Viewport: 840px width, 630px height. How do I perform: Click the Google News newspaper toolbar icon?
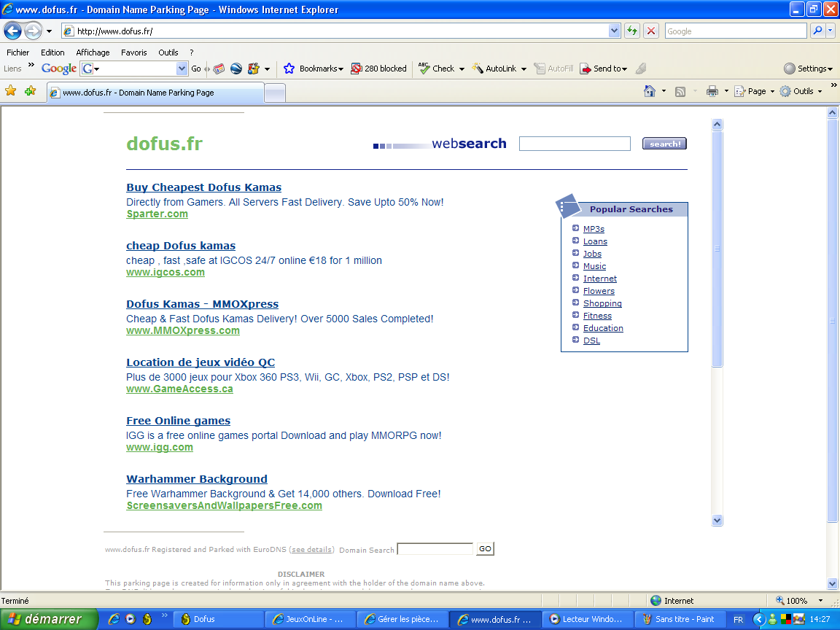(x=219, y=69)
